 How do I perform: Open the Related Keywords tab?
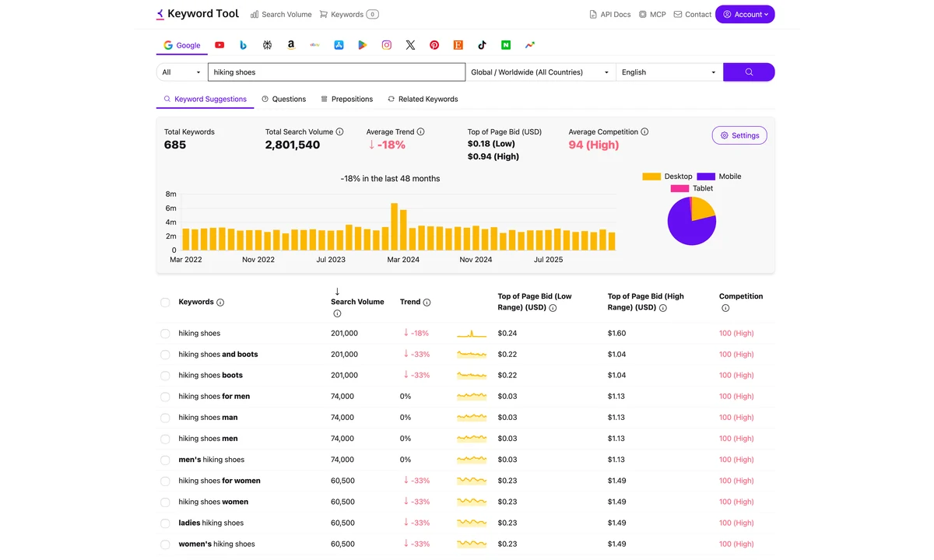point(423,99)
